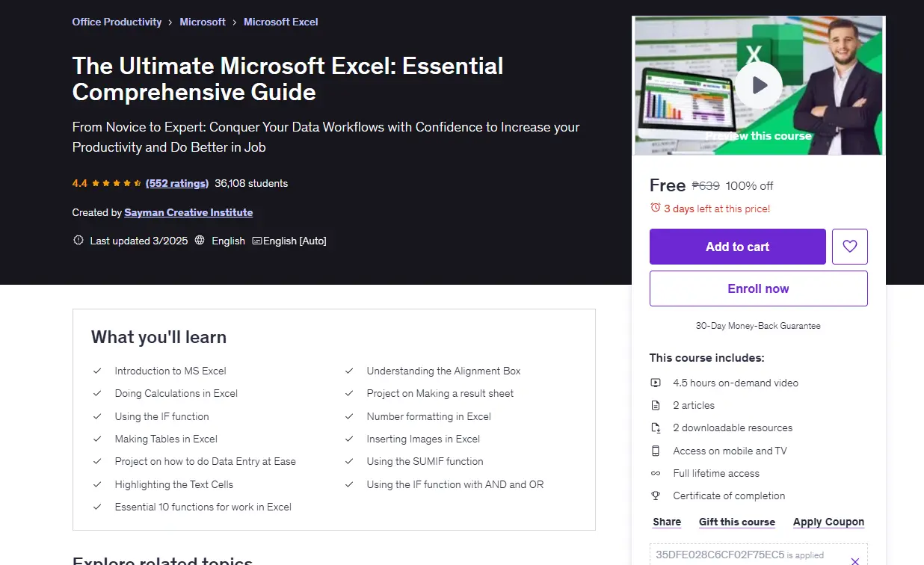
Task: Click chevron after Office Productivity breadcrumb
Action: 170,22
